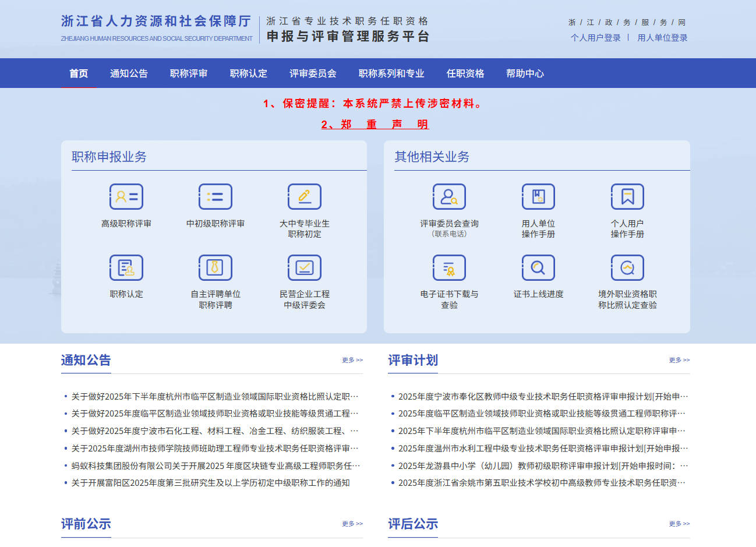This screenshot has width=756, height=547.
Task: Switch to 通知公告 navigation tab
Action: click(129, 73)
